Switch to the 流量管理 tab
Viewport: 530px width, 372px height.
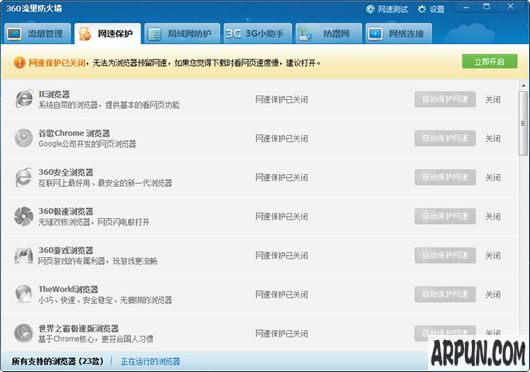coord(38,33)
